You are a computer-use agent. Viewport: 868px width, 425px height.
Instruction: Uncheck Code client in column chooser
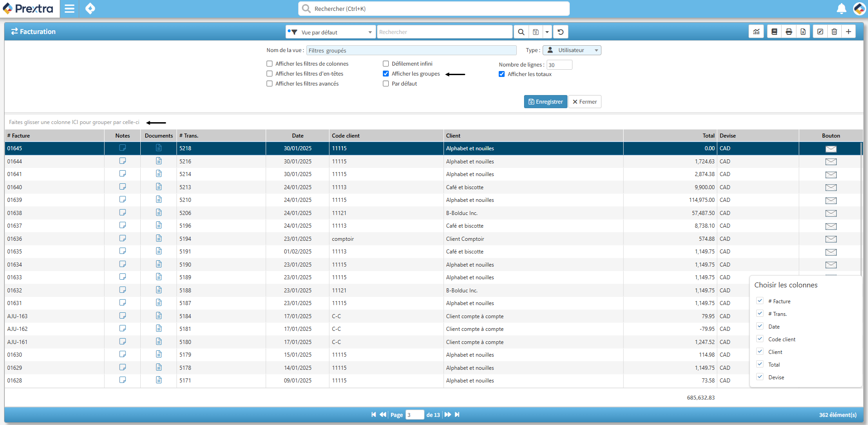click(760, 339)
